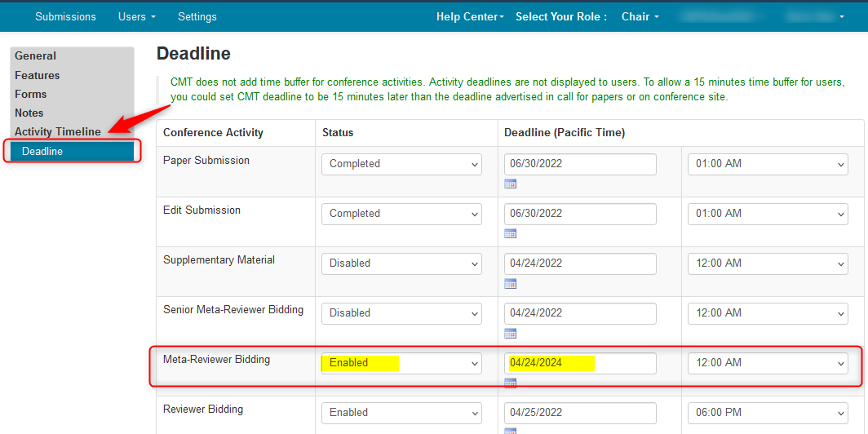Click the Conference Activity column header
This screenshot has height=434, width=868.
(213, 133)
